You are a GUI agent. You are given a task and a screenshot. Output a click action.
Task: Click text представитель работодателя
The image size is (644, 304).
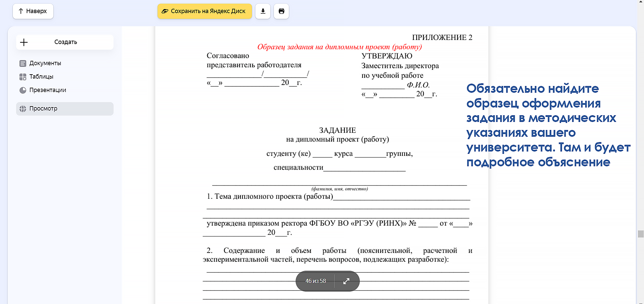254,65
